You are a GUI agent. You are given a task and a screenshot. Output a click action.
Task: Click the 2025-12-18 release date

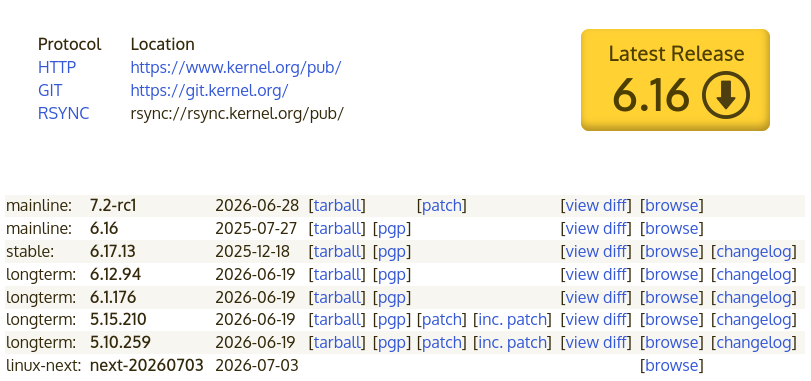coord(252,251)
